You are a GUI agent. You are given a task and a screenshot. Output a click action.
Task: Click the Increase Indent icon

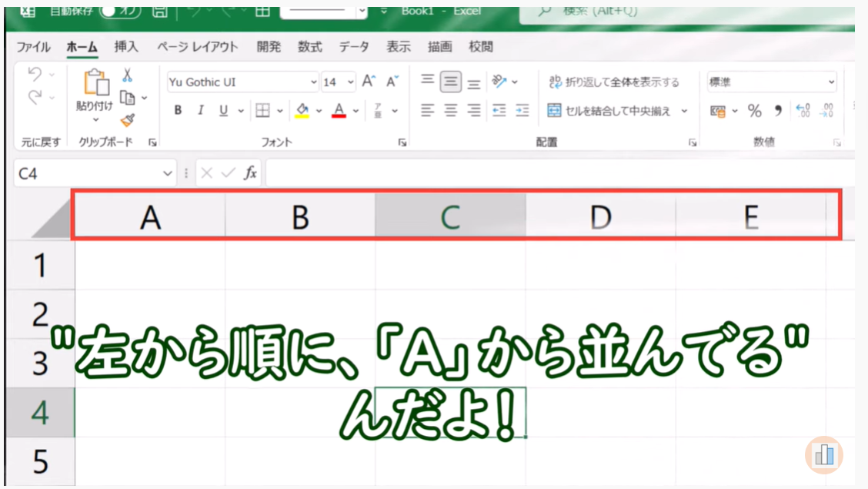pyautogui.click(x=522, y=111)
